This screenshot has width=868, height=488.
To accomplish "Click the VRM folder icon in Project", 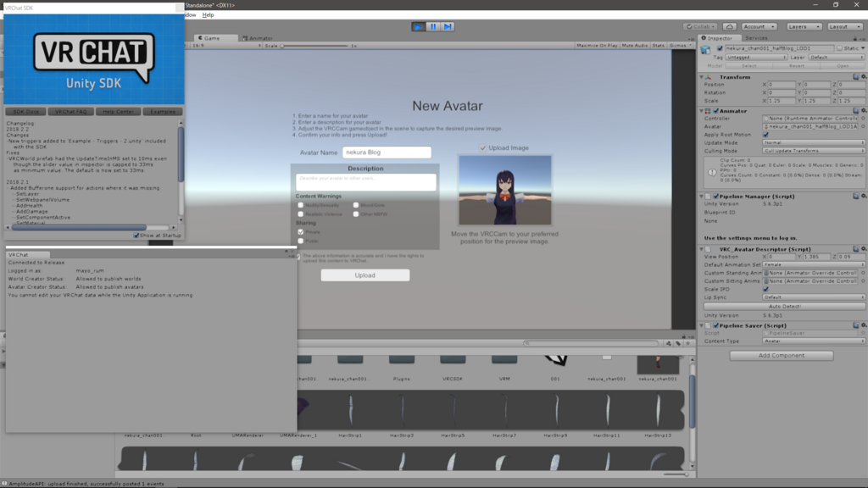I will [x=504, y=359].
